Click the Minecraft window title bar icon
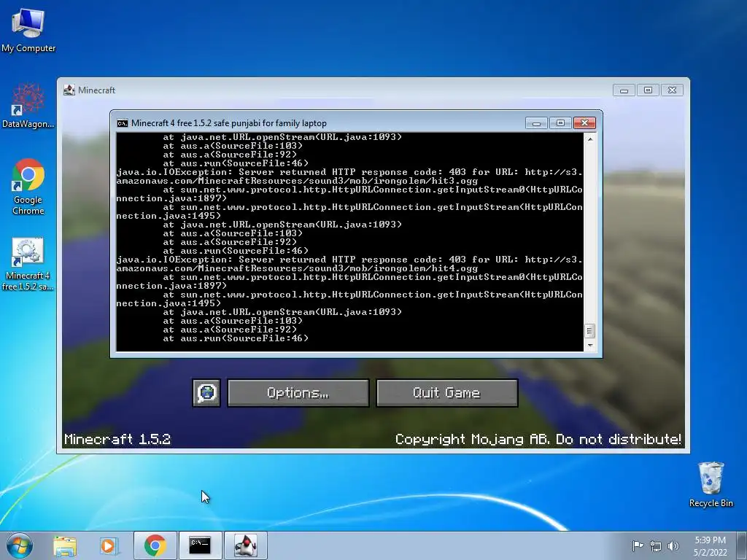The image size is (747, 560). click(x=69, y=90)
